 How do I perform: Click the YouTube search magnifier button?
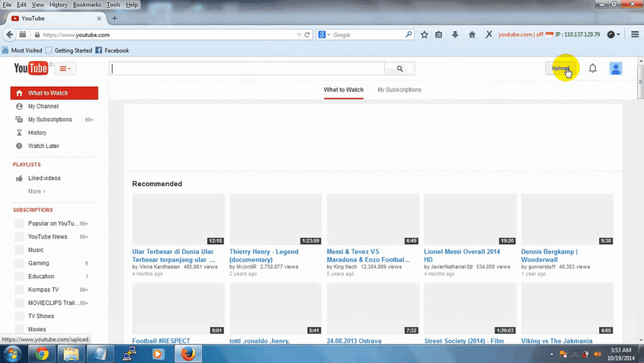click(399, 69)
